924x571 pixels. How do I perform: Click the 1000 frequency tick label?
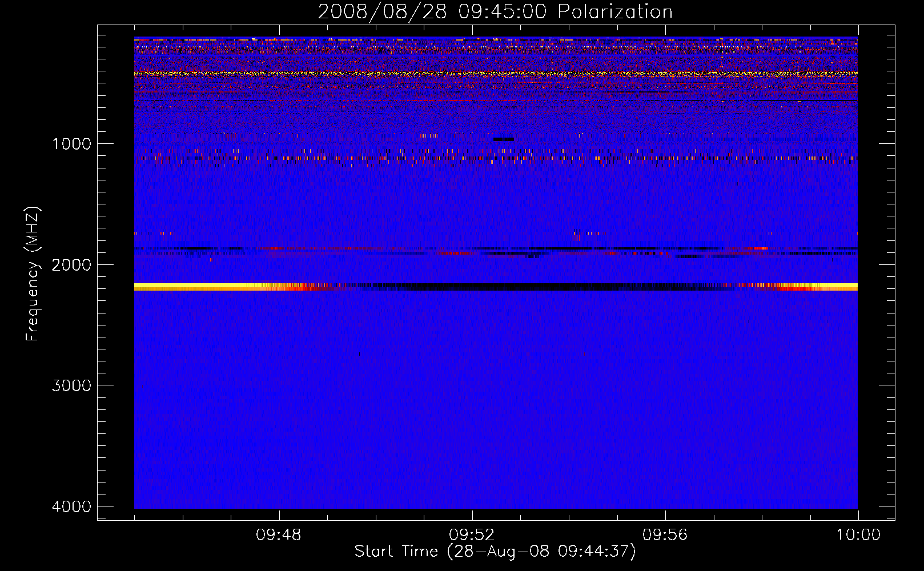click(71, 143)
